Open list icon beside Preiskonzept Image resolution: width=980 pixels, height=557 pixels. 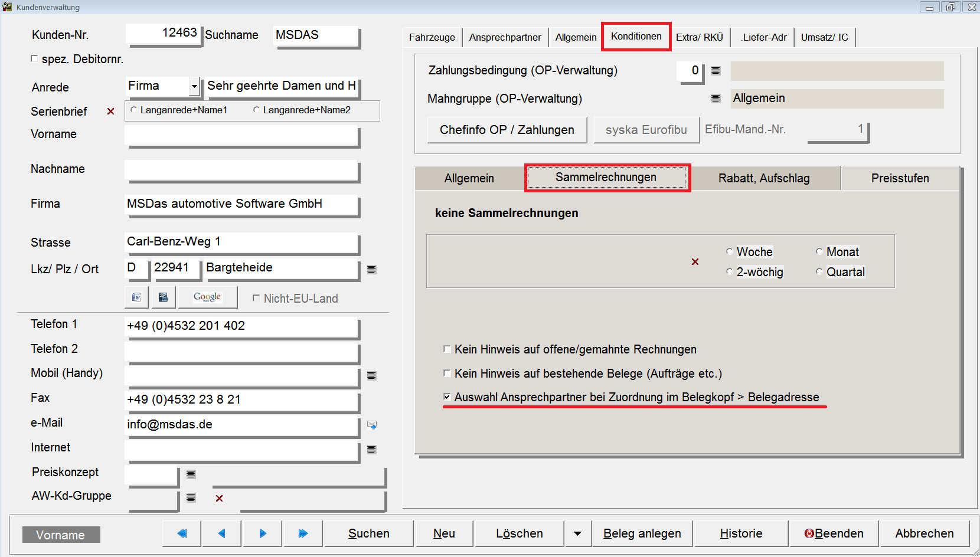point(191,474)
